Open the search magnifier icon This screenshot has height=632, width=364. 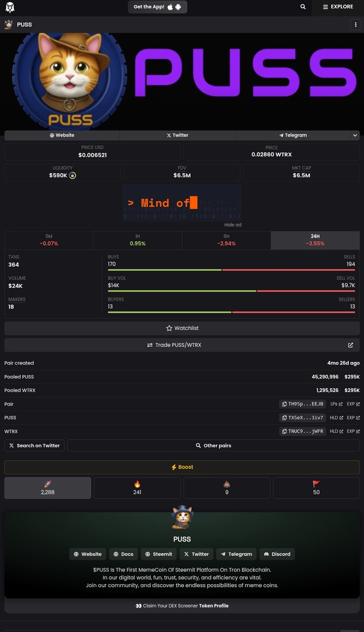click(x=303, y=7)
